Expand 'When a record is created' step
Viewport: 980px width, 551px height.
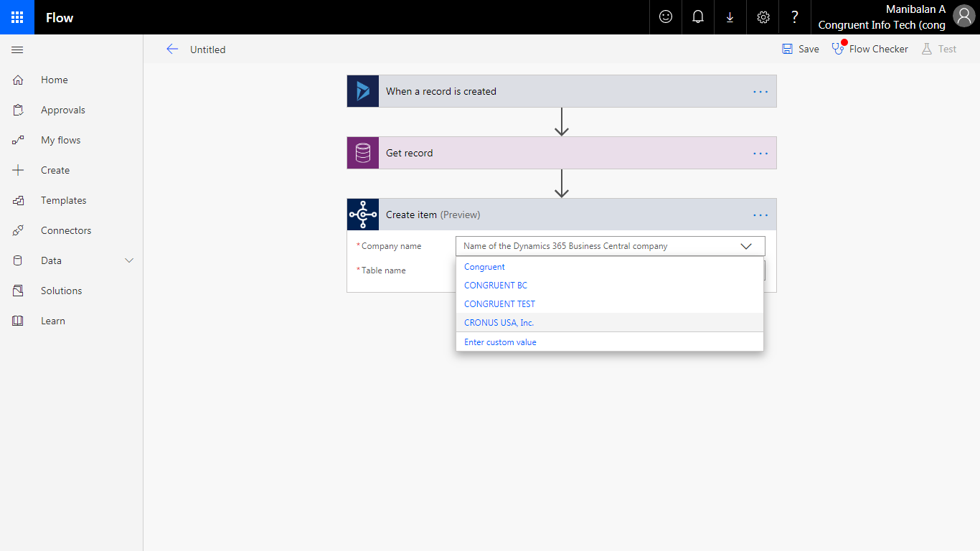click(x=562, y=91)
